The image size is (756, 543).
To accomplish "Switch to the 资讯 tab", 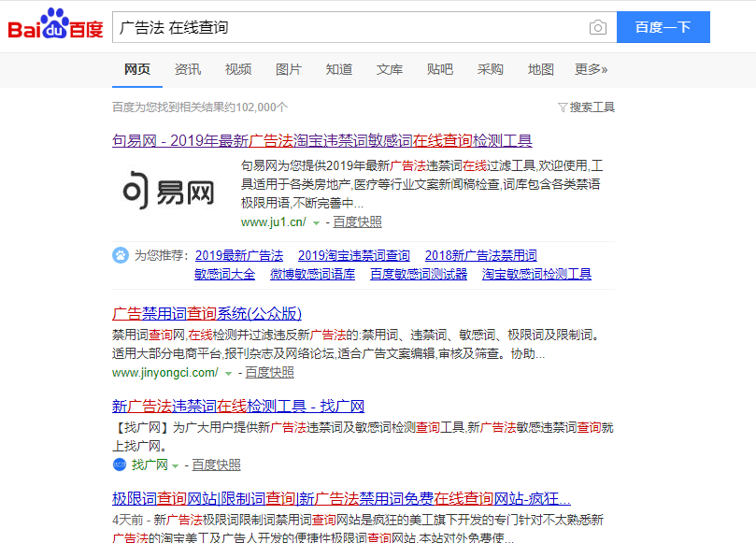I will 187,69.
